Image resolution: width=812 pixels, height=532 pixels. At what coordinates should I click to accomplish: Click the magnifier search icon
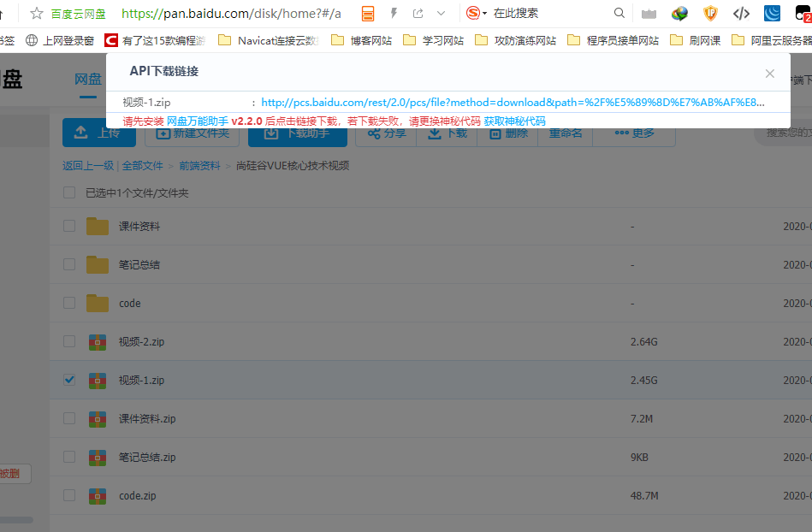[619, 14]
